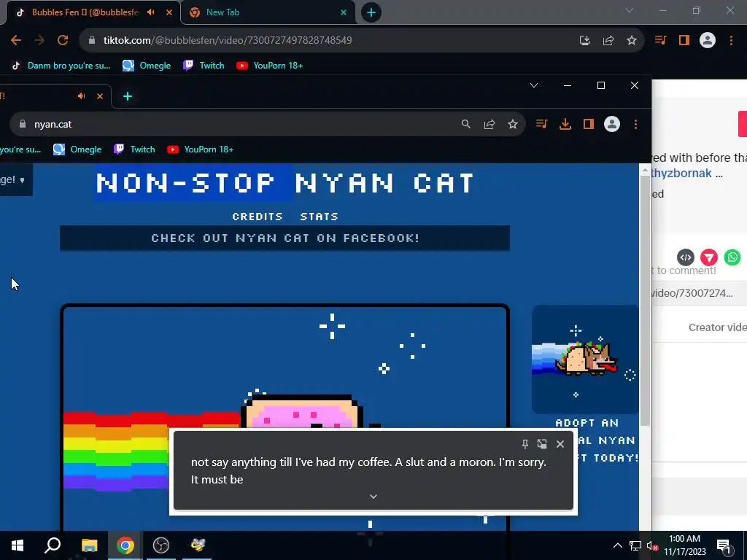The image size is (747, 560).
Task: Click the tiktok.com address bar
Action: tap(329, 41)
